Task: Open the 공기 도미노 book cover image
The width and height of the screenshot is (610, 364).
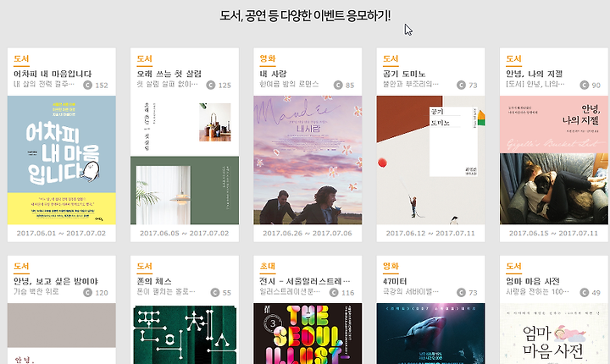Action: (430, 160)
